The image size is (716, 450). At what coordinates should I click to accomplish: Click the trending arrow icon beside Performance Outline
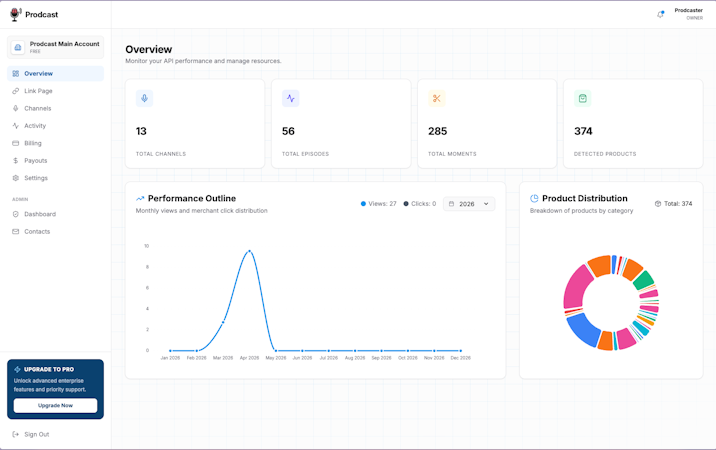click(140, 198)
